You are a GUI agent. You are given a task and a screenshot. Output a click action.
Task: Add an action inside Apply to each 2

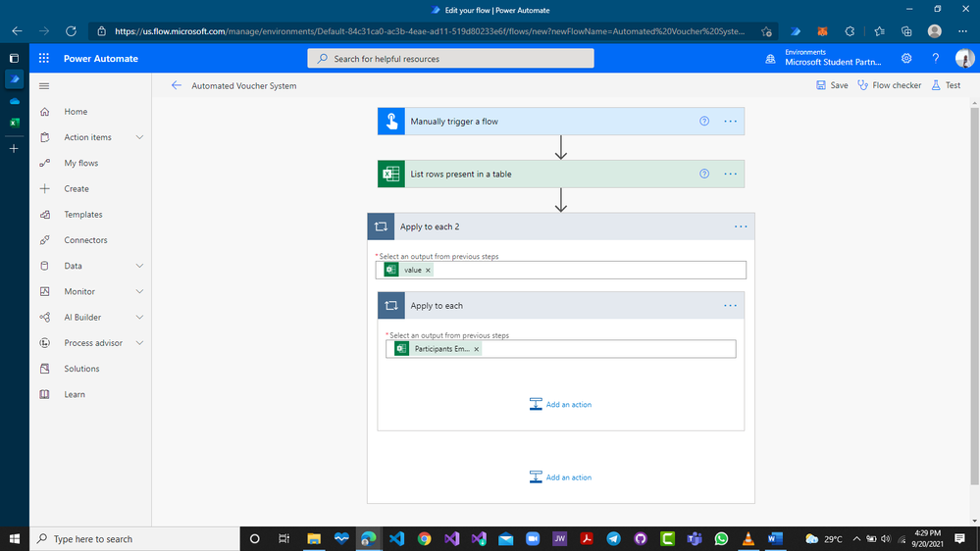[560, 477]
